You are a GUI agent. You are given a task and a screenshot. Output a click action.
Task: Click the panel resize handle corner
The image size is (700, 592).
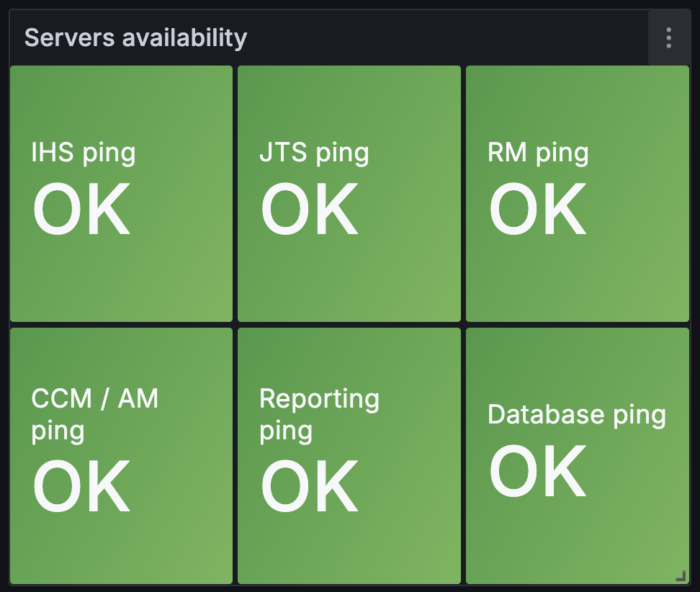[681, 576]
